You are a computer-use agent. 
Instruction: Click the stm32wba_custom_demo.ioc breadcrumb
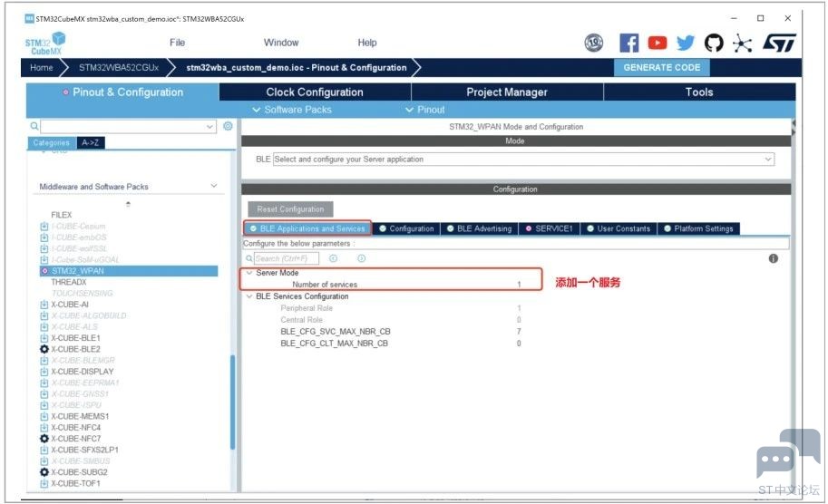click(297, 68)
